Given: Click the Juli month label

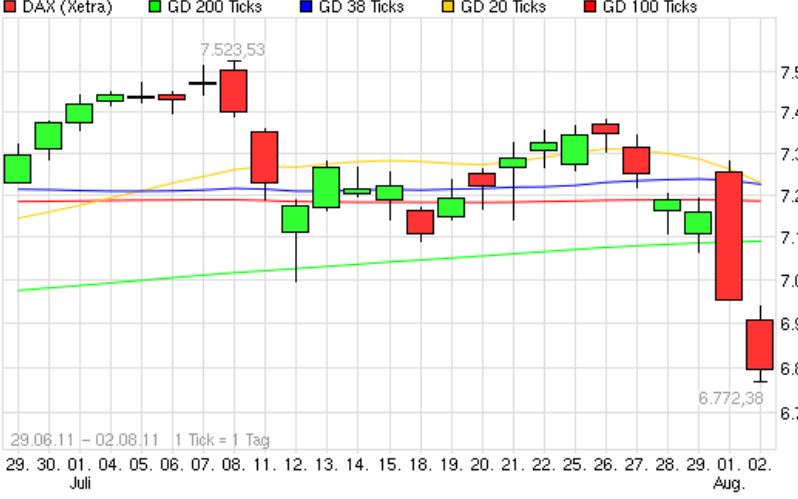Looking at the screenshot, I should pos(80,482).
